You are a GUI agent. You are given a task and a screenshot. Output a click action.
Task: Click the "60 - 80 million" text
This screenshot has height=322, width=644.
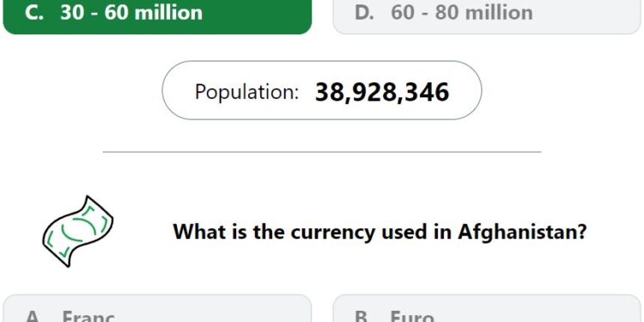tap(462, 13)
